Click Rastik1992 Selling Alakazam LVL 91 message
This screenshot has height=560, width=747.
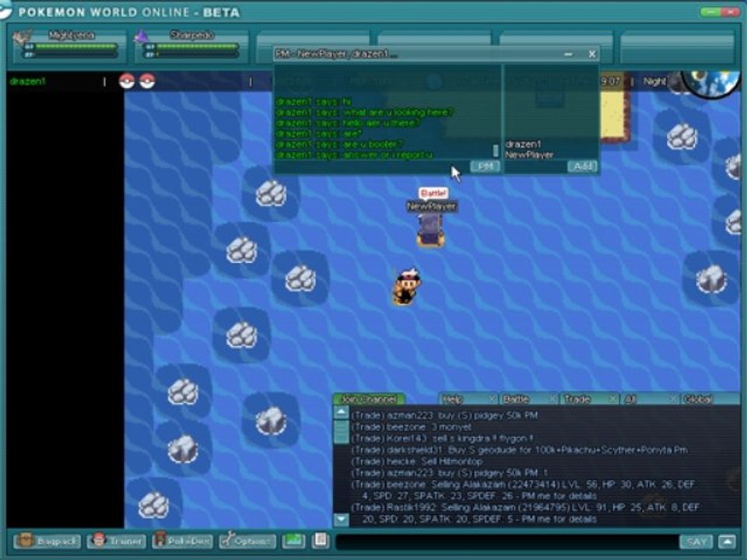[x=525, y=513]
